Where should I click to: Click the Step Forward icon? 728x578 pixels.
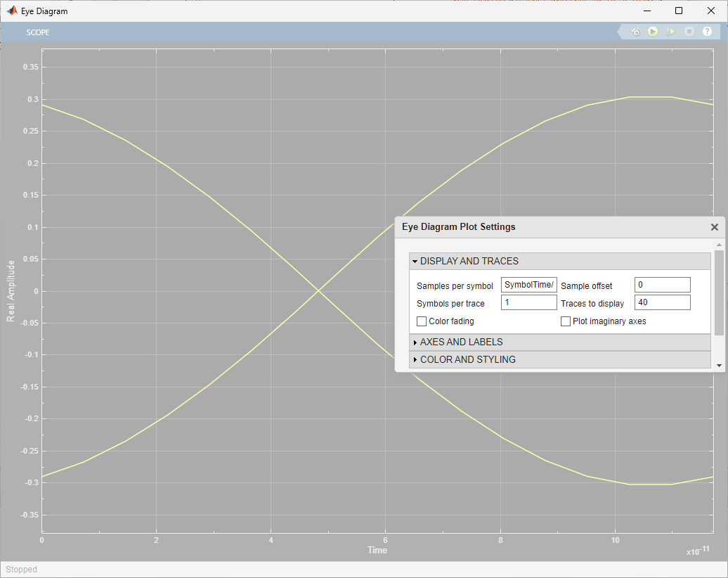coord(671,32)
